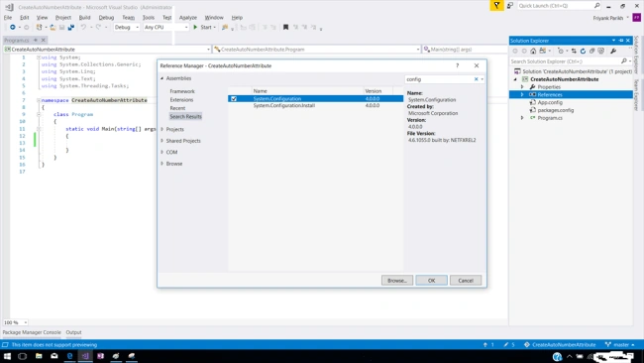Clear the 'config' search box
The image size is (644, 363).
pyautogui.click(x=476, y=79)
